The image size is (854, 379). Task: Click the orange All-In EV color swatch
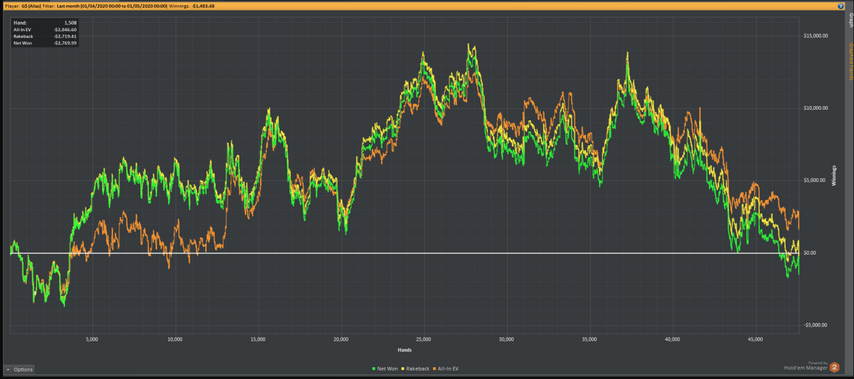click(436, 369)
